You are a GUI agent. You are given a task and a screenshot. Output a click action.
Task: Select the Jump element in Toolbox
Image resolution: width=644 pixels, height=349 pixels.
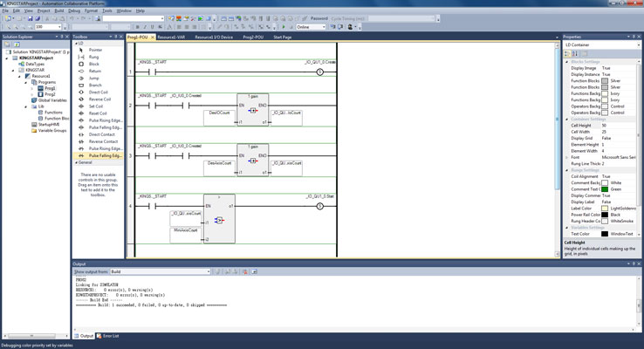pos(99,78)
